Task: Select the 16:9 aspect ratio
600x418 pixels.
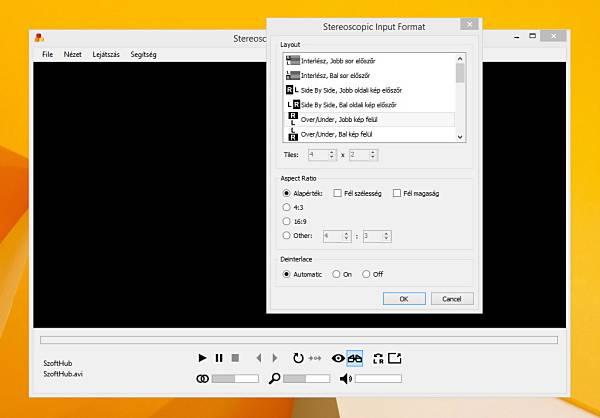Action: click(286, 221)
